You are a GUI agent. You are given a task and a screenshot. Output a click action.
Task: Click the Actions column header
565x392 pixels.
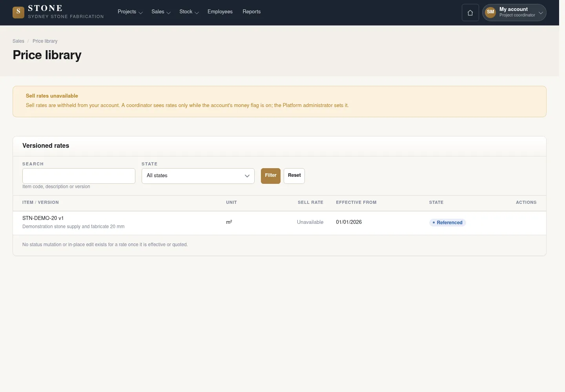tap(526, 203)
